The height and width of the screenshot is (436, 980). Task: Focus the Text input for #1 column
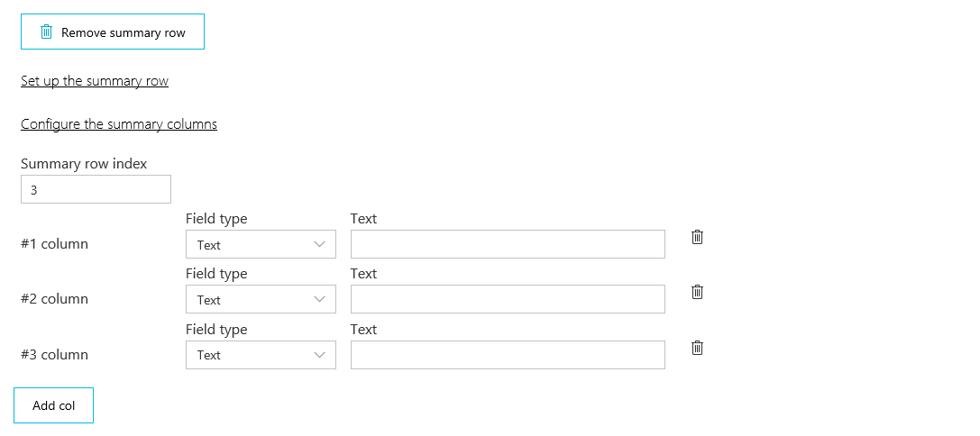tap(508, 244)
